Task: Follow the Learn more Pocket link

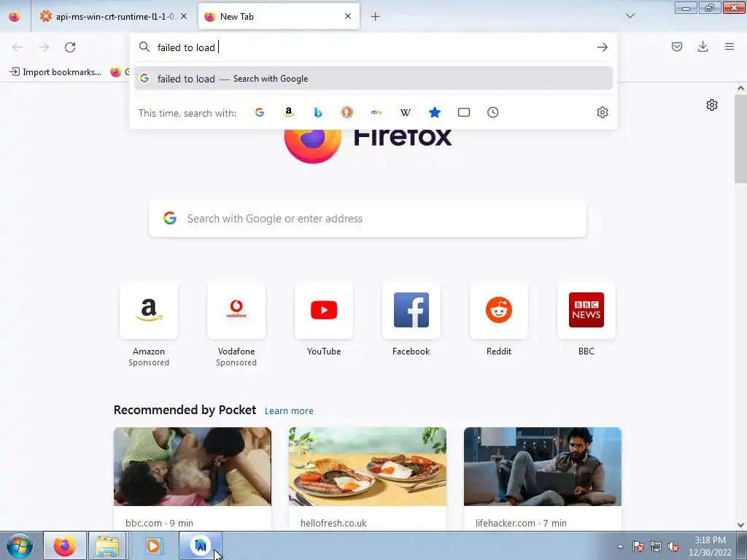Action: click(x=289, y=411)
